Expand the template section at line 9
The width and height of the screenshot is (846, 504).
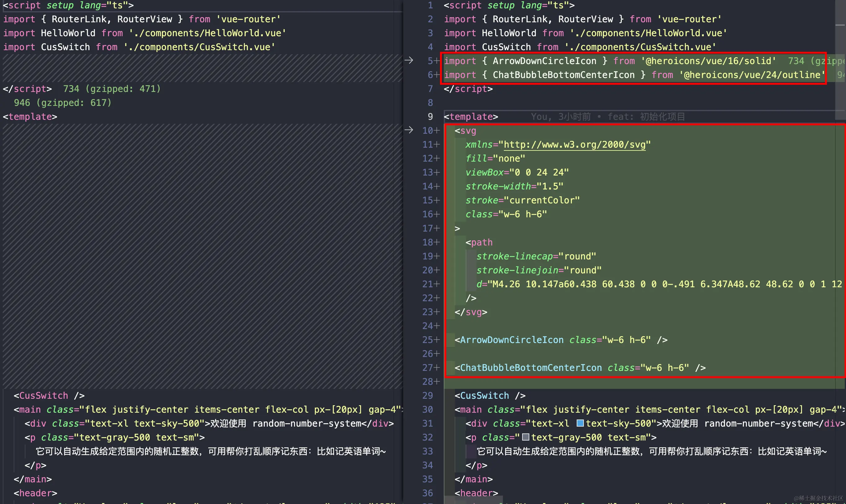coord(471,116)
